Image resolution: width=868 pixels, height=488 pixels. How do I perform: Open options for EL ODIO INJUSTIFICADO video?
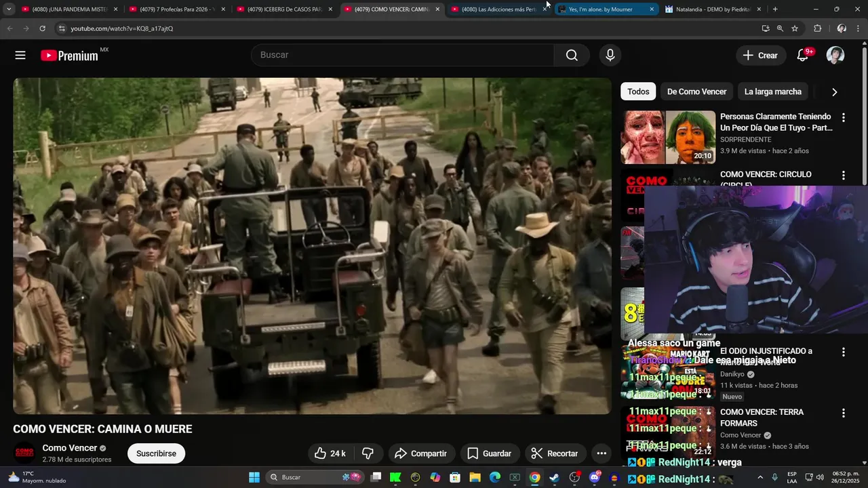click(x=844, y=352)
